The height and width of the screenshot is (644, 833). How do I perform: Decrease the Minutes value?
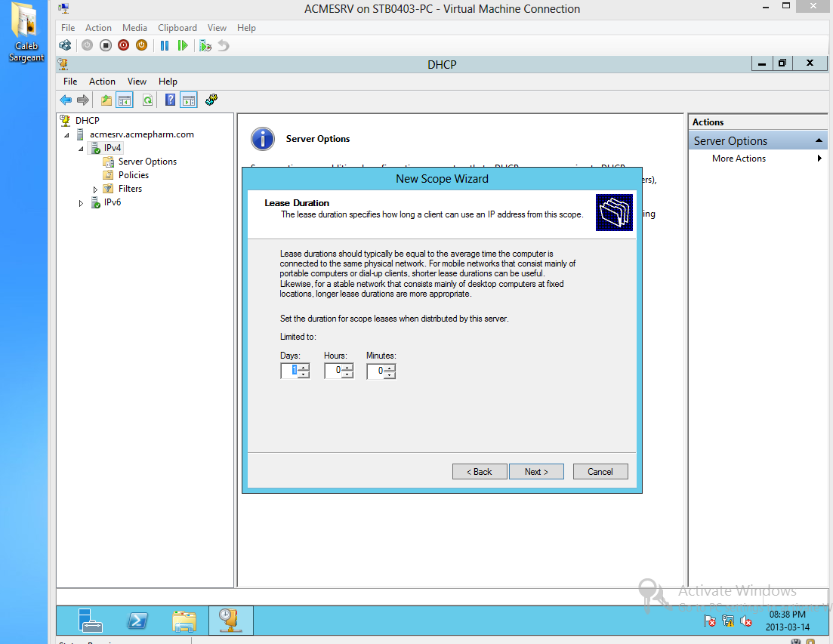[x=390, y=374]
